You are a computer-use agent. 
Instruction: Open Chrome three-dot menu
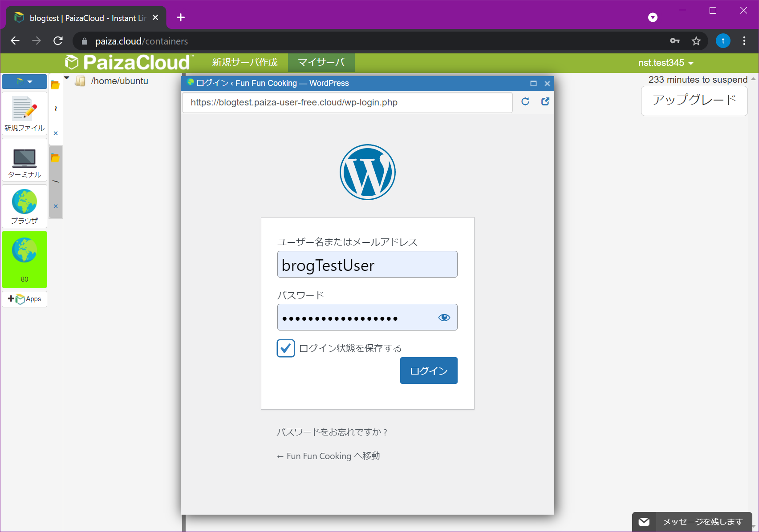click(744, 41)
